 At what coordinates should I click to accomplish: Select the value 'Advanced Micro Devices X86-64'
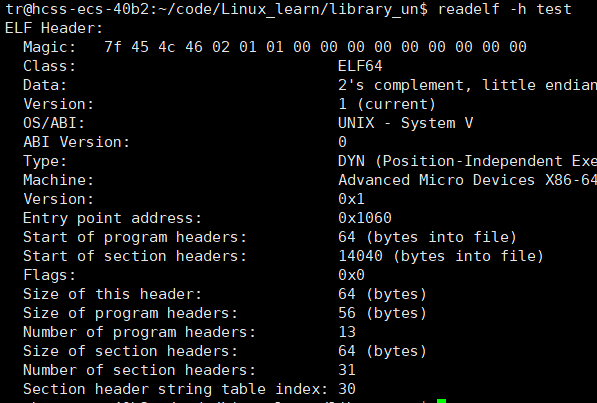(x=467, y=180)
